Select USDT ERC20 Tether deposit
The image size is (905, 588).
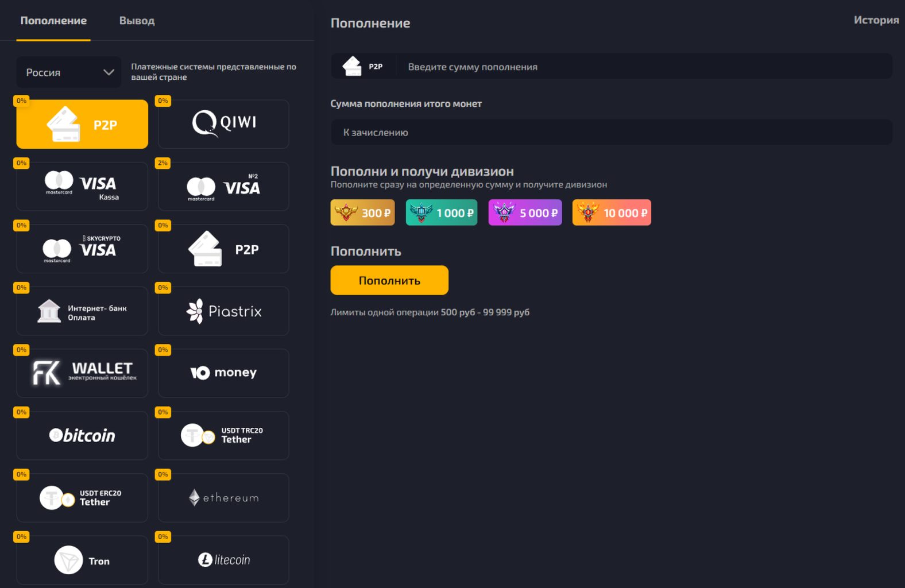pyautogui.click(x=82, y=498)
